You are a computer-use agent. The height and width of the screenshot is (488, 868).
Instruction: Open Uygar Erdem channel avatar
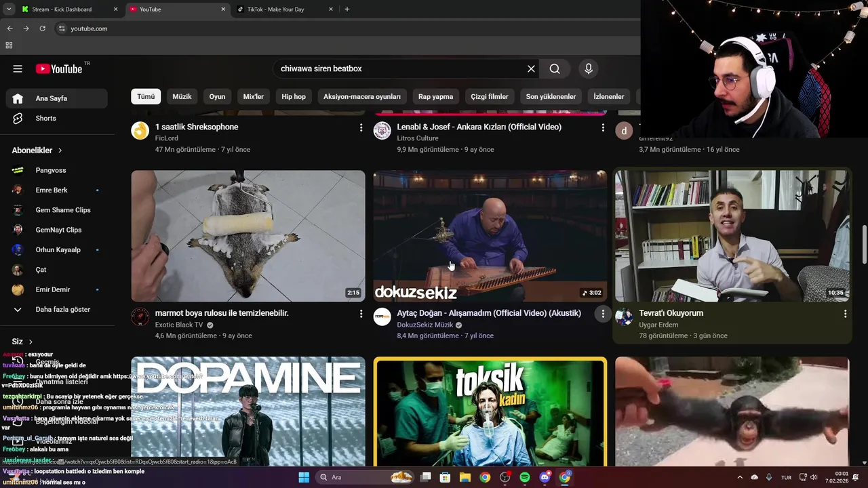pyautogui.click(x=624, y=317)
